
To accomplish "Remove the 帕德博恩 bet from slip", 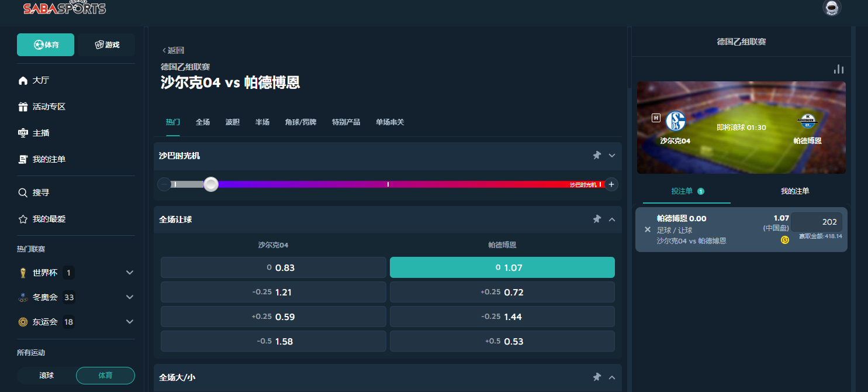I will coord(647,229).
